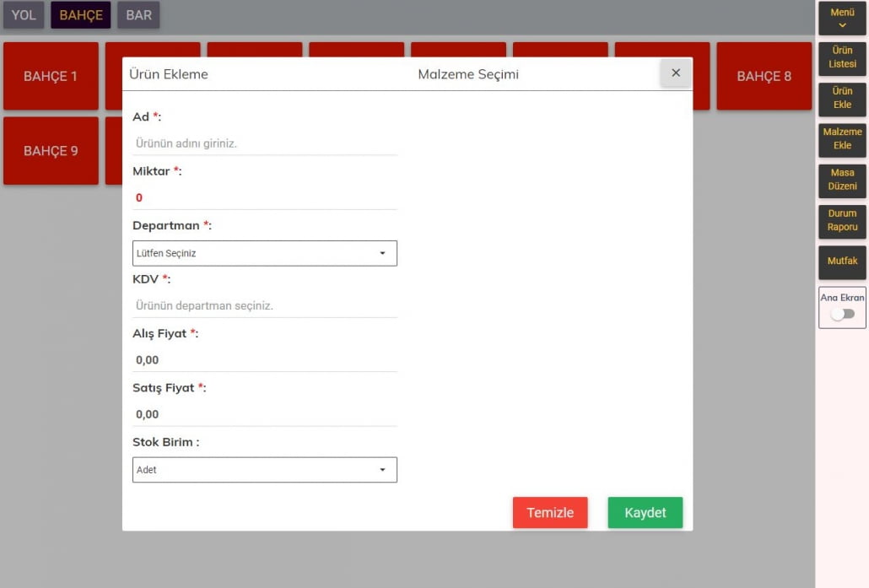The image size is (869, 588).
Task: Focus the Ad product name field
Action: click(x=264, y=143)
